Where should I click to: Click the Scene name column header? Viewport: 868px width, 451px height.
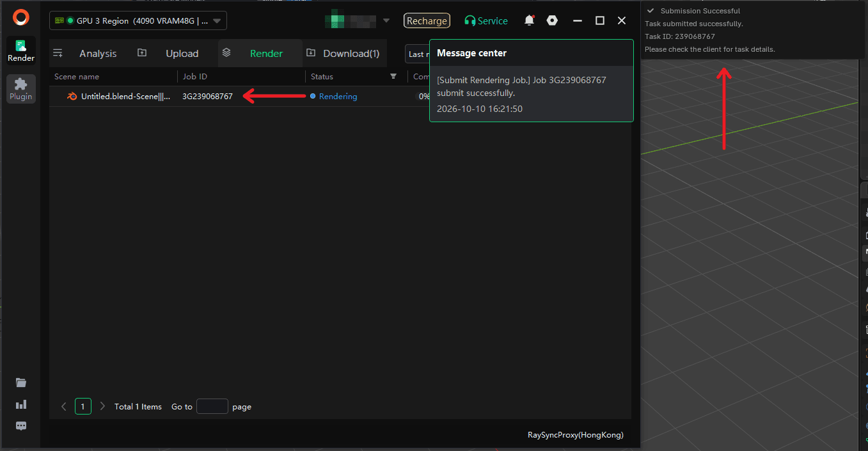click(77, 77)
